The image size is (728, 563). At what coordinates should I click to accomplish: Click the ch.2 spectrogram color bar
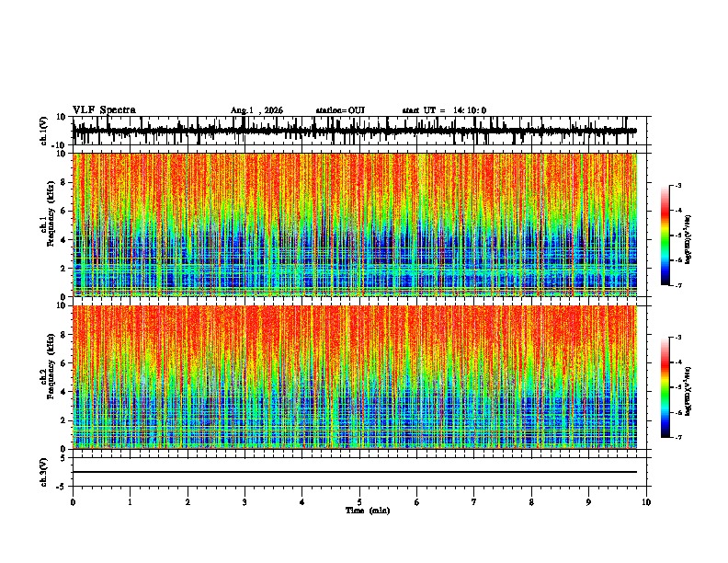pyautogui.click(x=665, y=387)
